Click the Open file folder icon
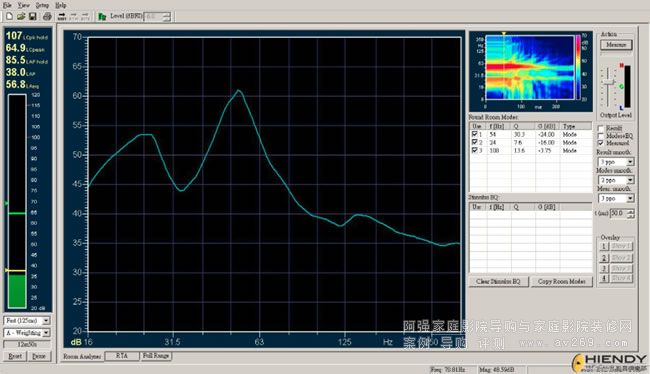 click(21, 16)
